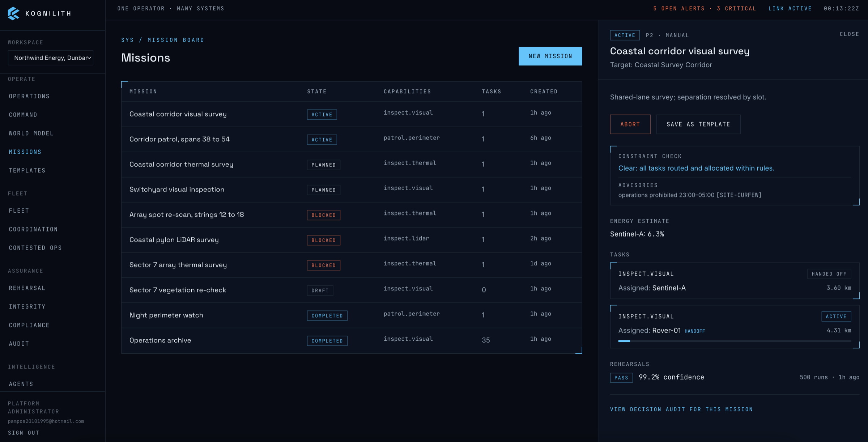Open the handed-off Sentinel-A task card

(x=735, y=281)
